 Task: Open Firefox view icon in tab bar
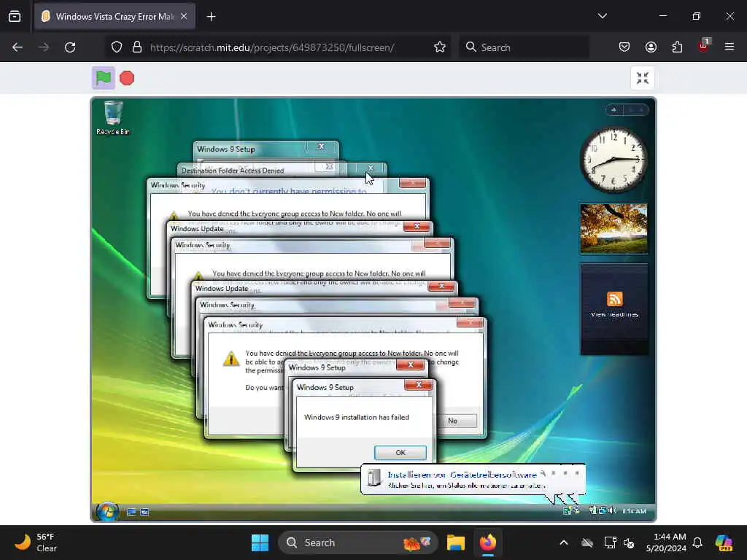click(15, 17)
